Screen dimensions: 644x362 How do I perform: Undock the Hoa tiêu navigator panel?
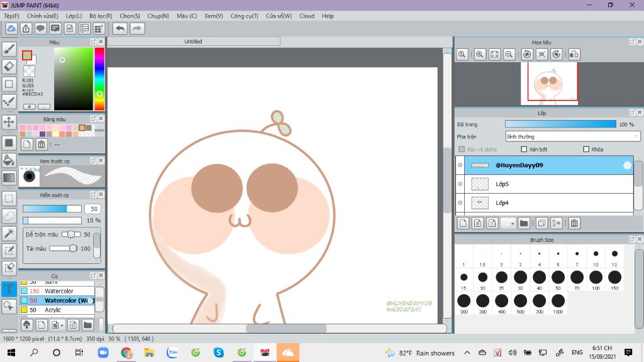coord(632,42)
